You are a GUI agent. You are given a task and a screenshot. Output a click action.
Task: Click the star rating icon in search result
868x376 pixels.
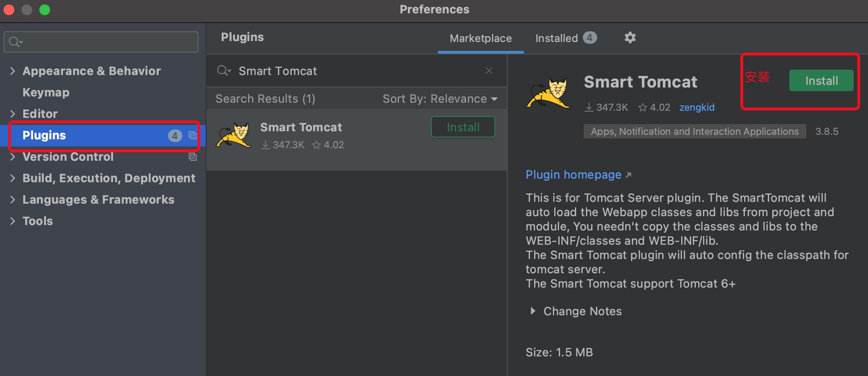click(316, 145)
